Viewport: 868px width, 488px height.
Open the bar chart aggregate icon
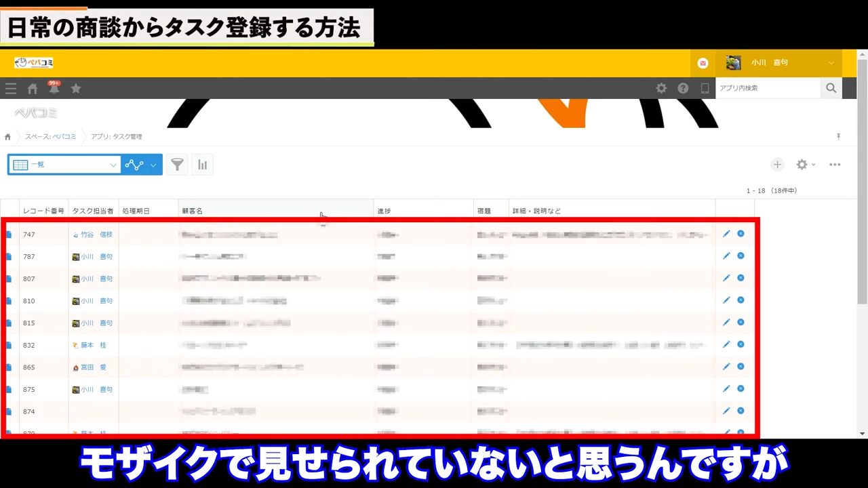coord(202,165)
